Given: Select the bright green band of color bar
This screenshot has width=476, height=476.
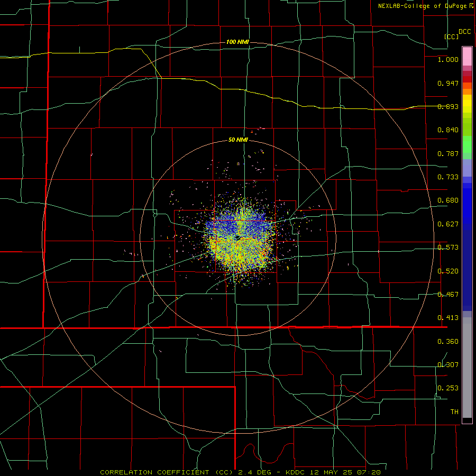Looking at the screenshot, I should (467, 144).
